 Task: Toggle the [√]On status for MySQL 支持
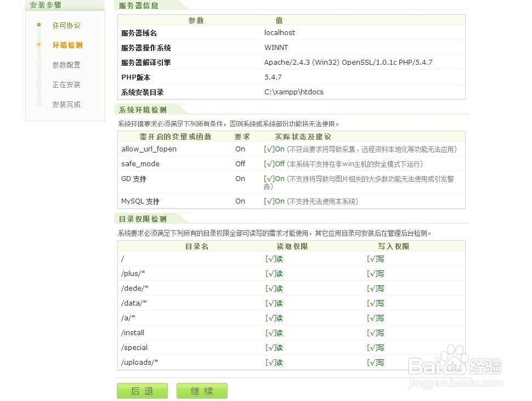(x=274, y=201)
